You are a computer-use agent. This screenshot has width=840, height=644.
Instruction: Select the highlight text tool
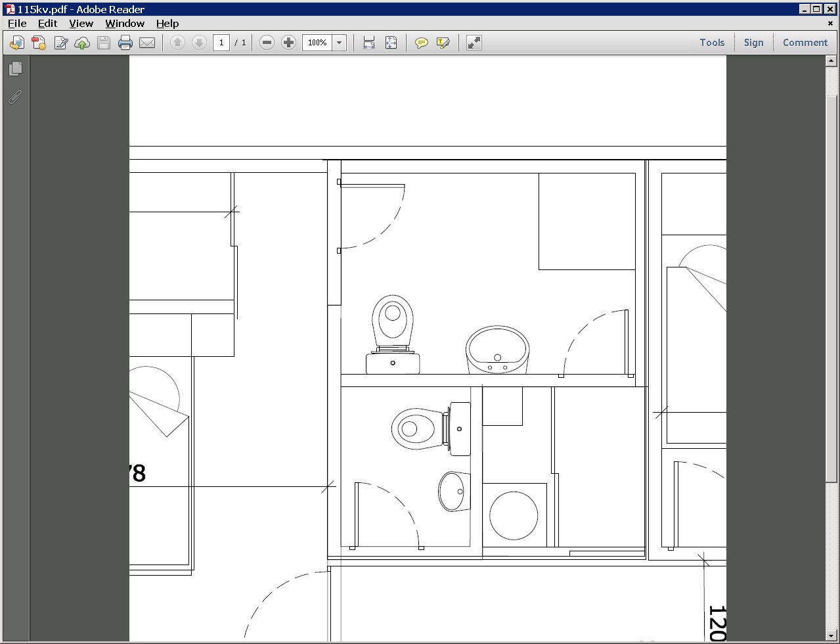[443, 43]
